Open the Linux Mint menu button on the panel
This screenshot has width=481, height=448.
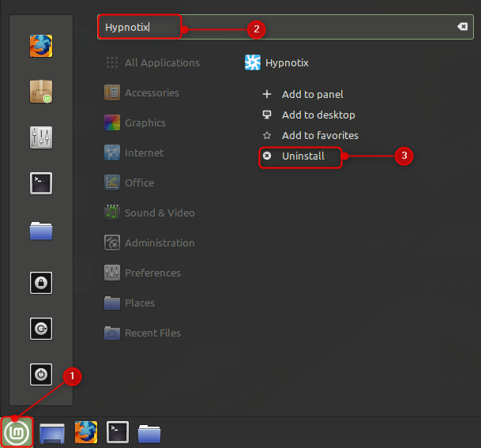(17, 433)
